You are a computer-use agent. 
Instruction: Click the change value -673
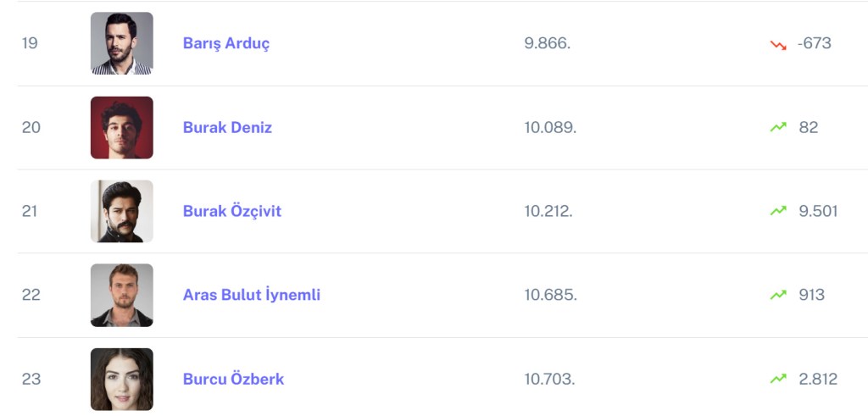click(x=814, y=43)
